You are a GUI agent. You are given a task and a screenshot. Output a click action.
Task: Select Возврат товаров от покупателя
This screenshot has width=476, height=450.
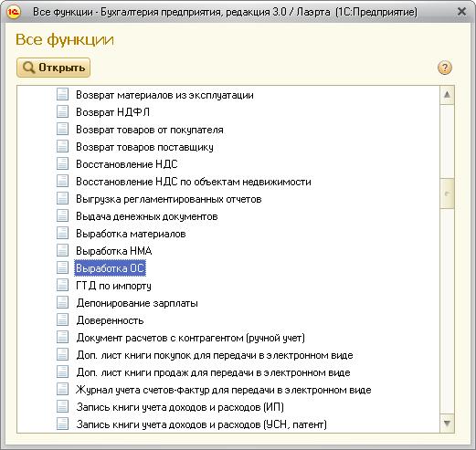pos(150,130)
